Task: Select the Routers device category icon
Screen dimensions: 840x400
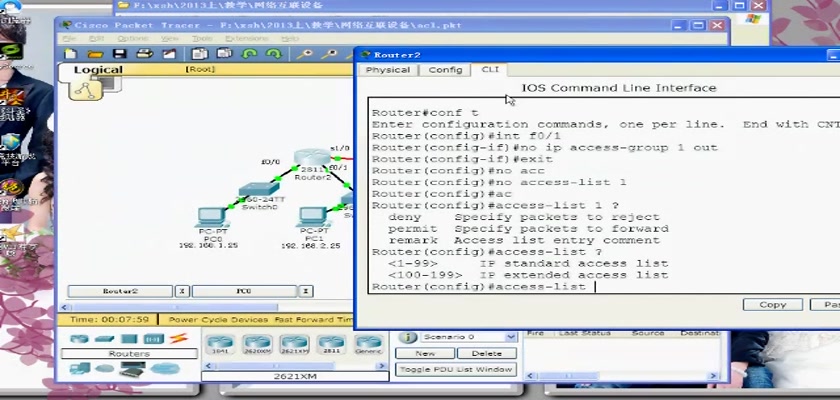Action: [79, 339]
